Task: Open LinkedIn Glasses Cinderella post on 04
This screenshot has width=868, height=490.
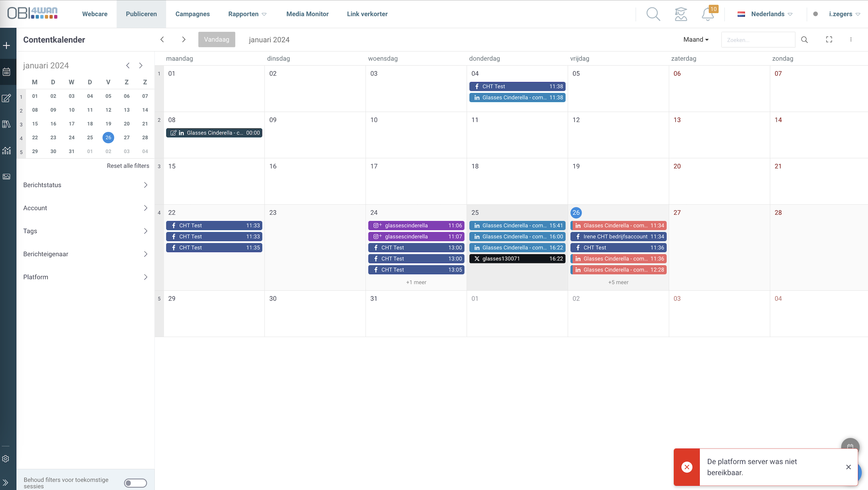Action: click(x=517, y=97)
